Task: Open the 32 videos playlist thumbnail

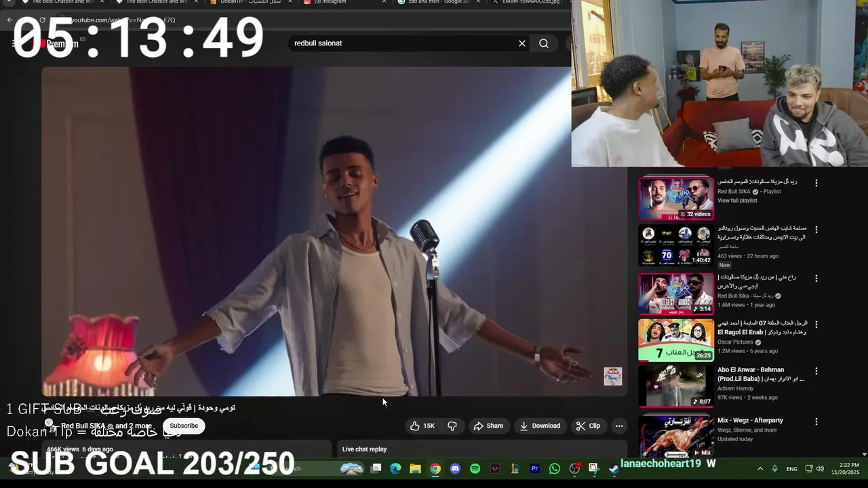Action: (x=676, y=199)
